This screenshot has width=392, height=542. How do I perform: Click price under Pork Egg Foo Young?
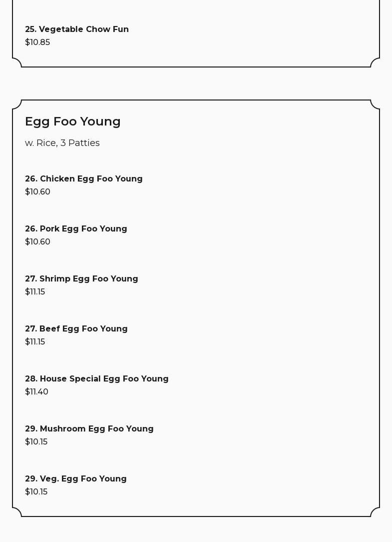point(37,241)
